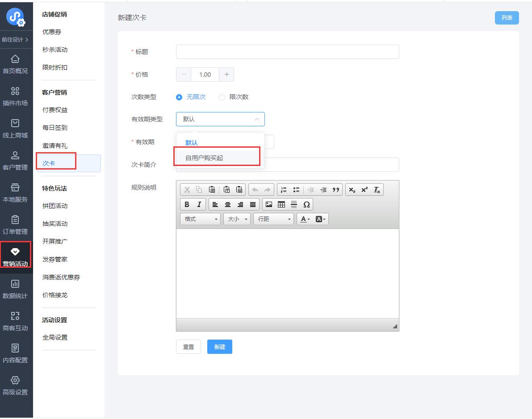Open 数据统计 in the left sidebar
The width and height of the screenshot is (532, 419).
pos(15,289)
